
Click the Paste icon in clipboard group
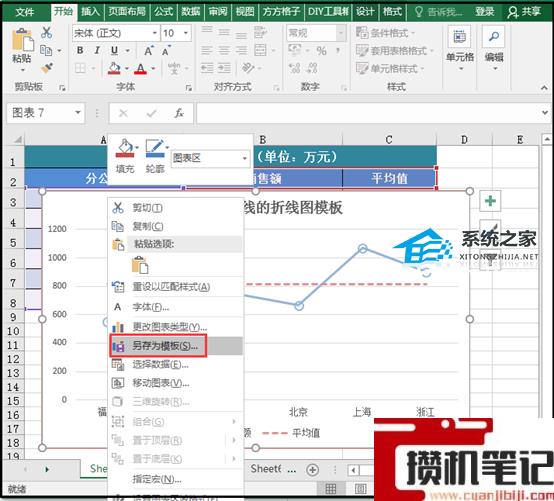[22, 40]
